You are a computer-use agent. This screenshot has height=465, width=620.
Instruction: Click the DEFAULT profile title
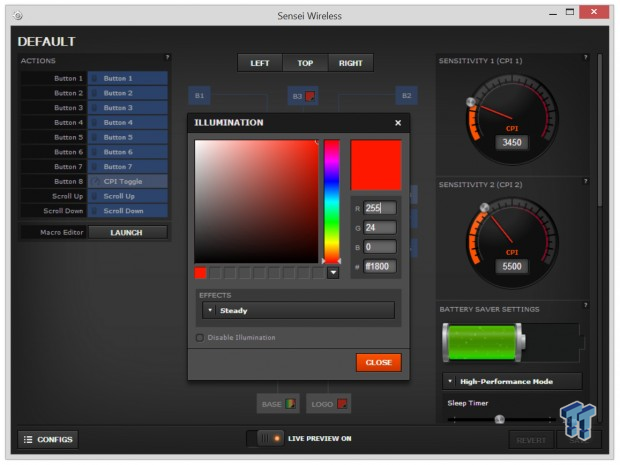pyautogui.click(x=46, y=42)
